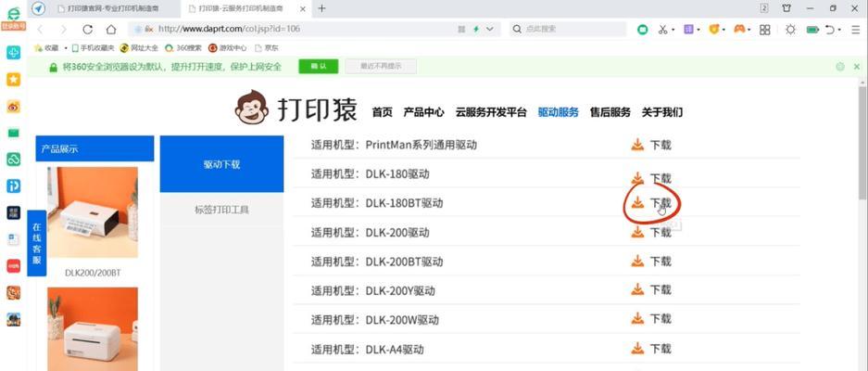Open the browser home page
The image size is (868, 371).
click(111, 30)
